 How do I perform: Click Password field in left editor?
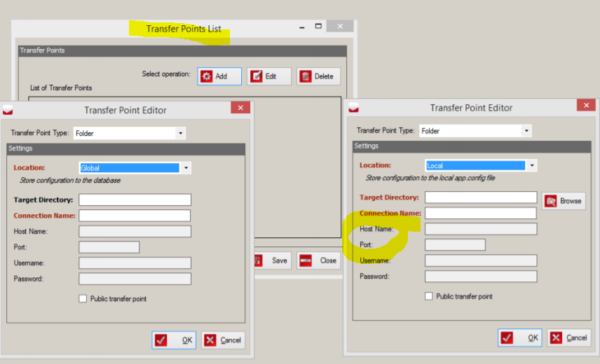pyautogui.click(x=135, y=279)
